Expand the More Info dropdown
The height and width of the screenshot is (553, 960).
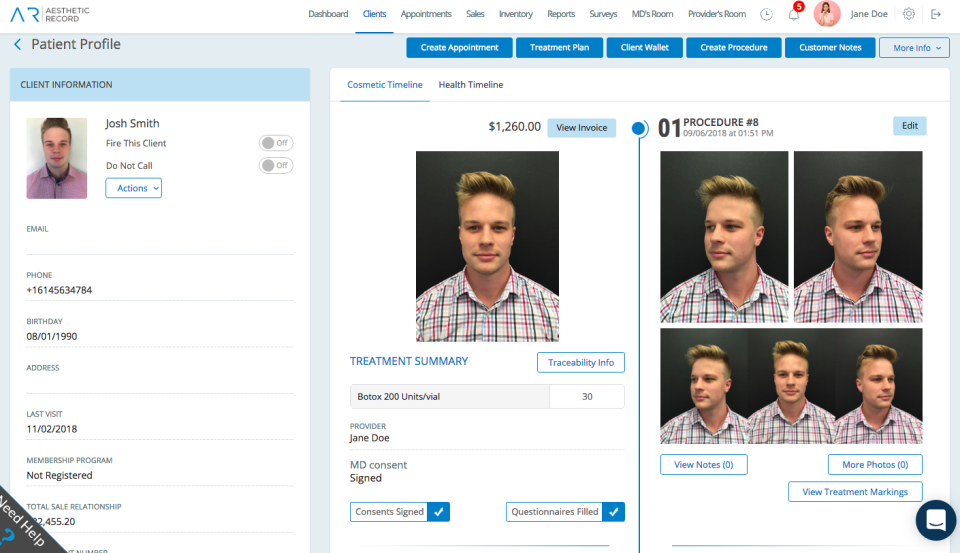click(914, 48)
